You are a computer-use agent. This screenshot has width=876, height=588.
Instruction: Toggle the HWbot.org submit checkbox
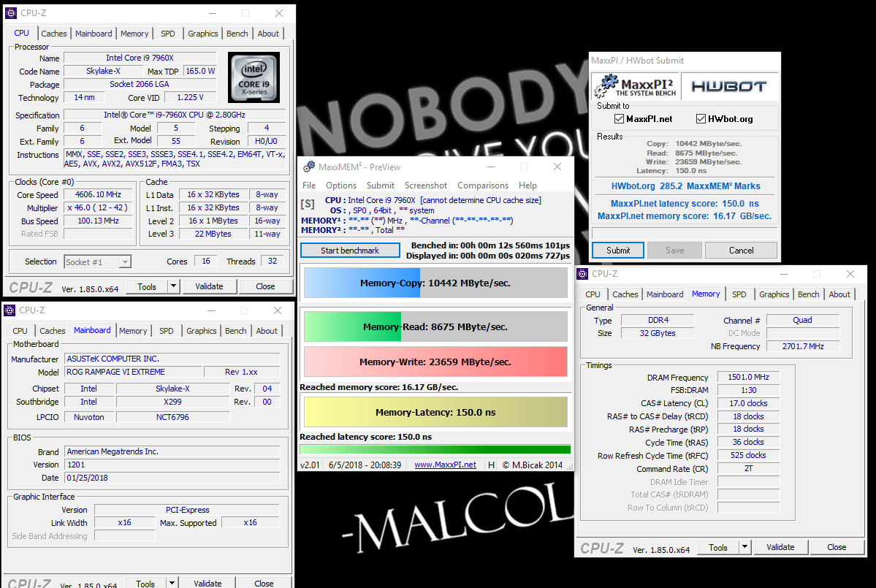[x=701, y=118]
